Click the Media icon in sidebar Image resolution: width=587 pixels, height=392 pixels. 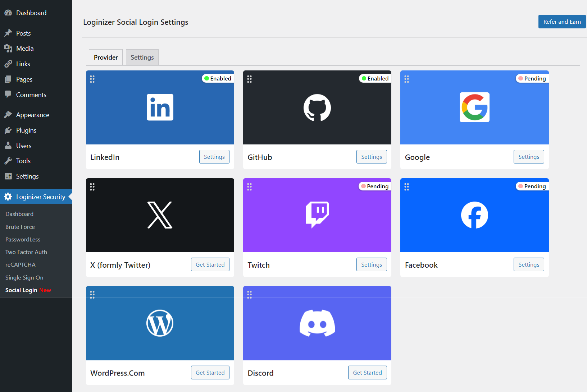pyautogui.click(x=8, y=49)
